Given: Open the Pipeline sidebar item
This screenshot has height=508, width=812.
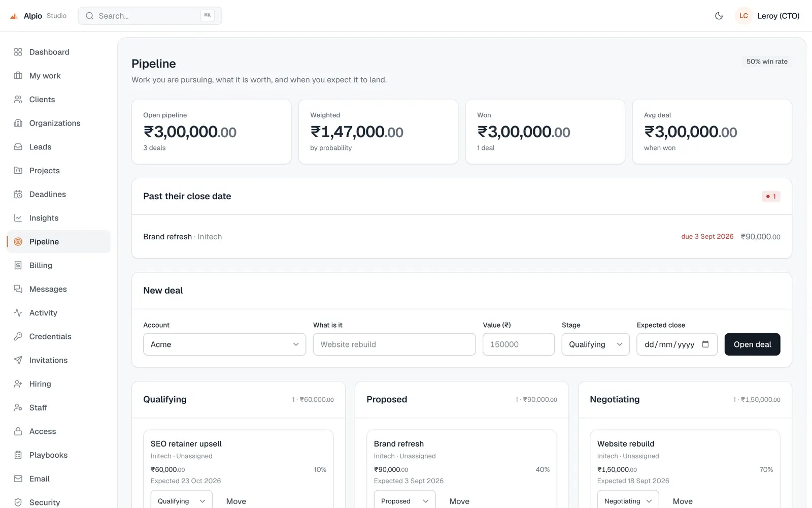Looking at the screenshot, I should pyautogui.click(x=59, y=242).
